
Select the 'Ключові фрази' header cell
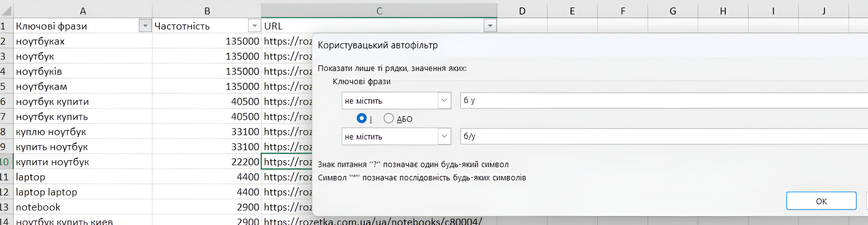click(83, 26)
